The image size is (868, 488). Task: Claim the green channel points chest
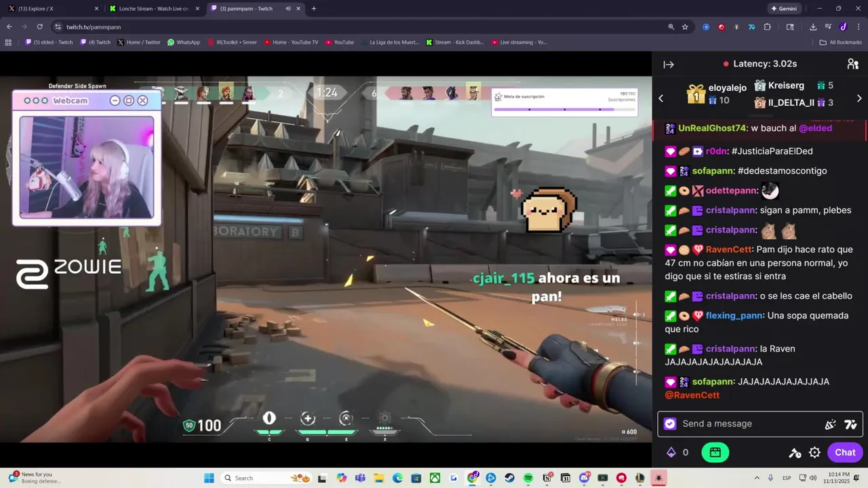click(x=715, y=452)
